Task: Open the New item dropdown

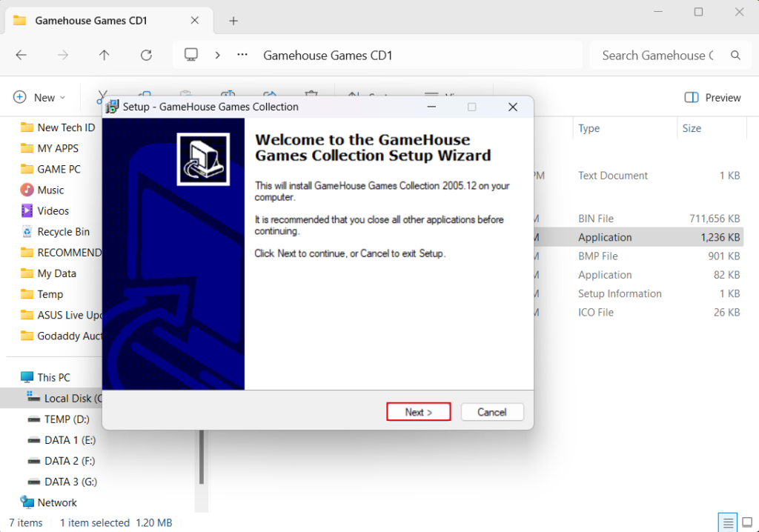Action: pos(39,97)
